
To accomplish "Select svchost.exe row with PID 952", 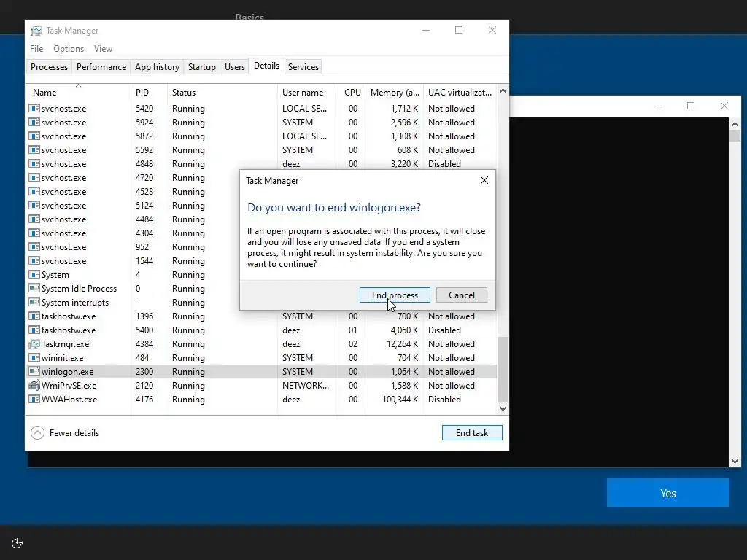I will 133,246.
